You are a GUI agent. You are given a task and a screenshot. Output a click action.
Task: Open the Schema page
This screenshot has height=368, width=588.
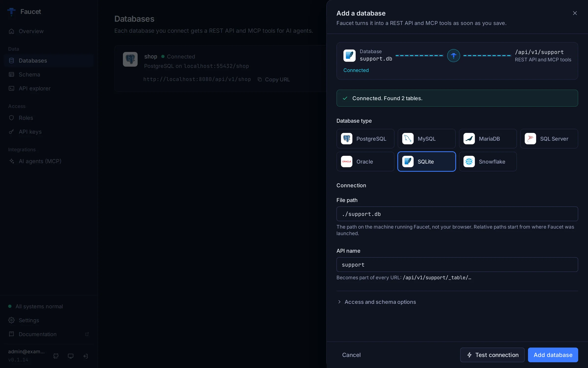49,74
